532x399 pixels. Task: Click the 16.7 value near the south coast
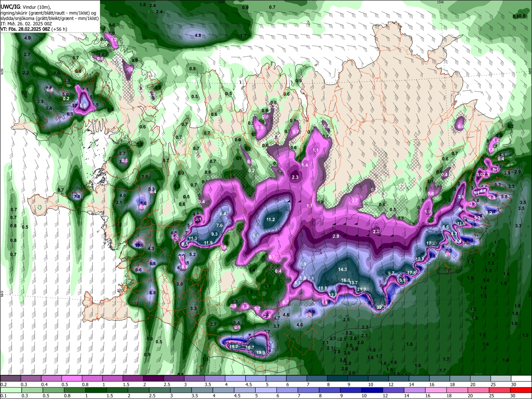click(249, 347)
